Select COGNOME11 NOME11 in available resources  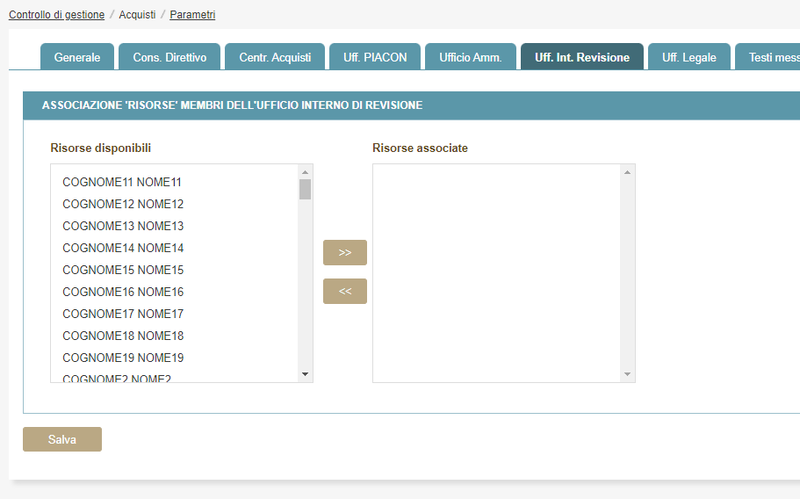coord(122,182)
